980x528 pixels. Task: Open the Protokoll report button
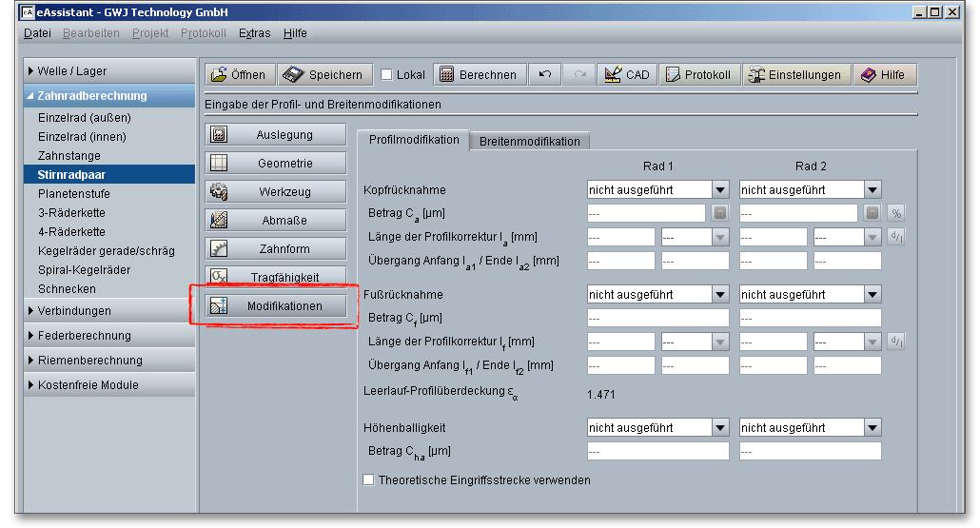tap(699, 75)
